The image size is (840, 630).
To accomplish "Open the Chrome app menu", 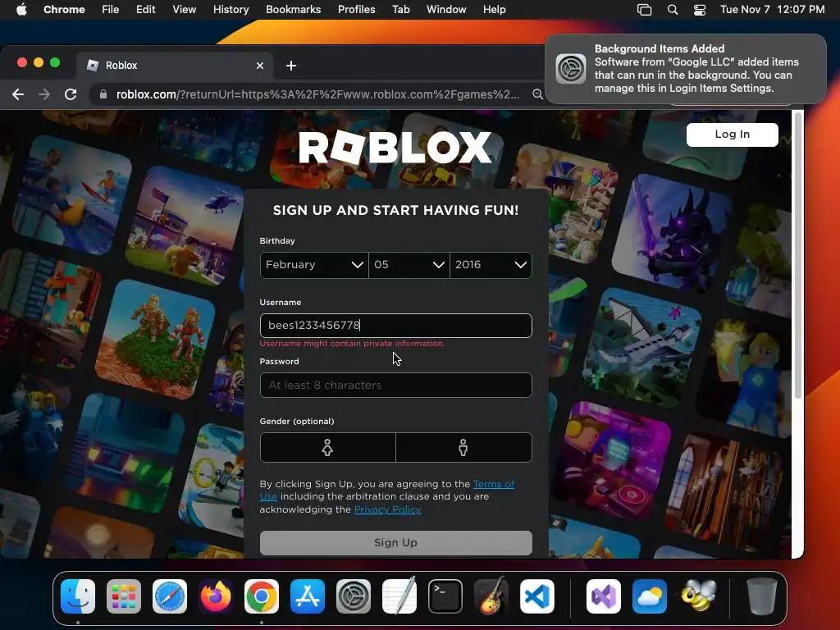I will [x=64, y=10].
